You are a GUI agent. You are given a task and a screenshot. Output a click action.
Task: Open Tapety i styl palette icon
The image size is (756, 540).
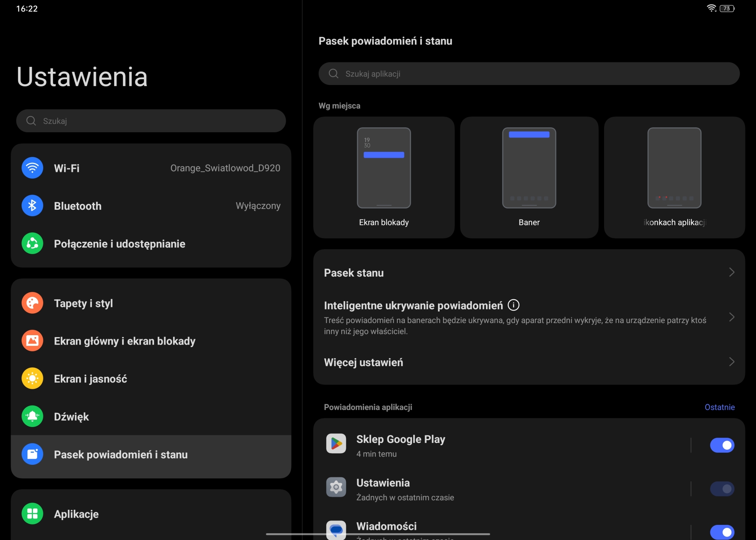[32, 303]
